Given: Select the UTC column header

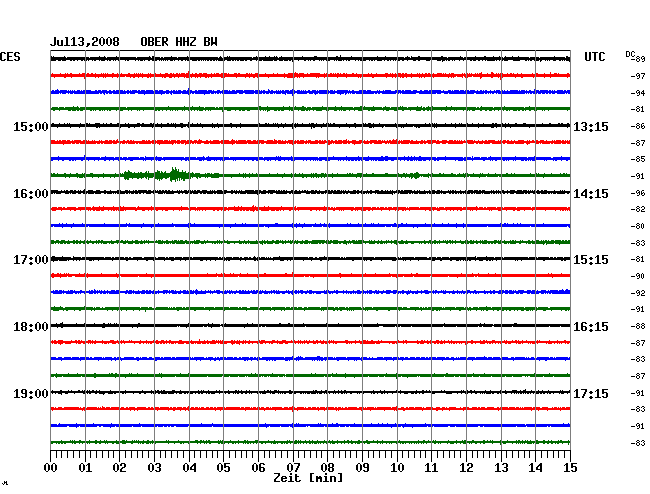Looking at the screenshot, I should (594, 57).
